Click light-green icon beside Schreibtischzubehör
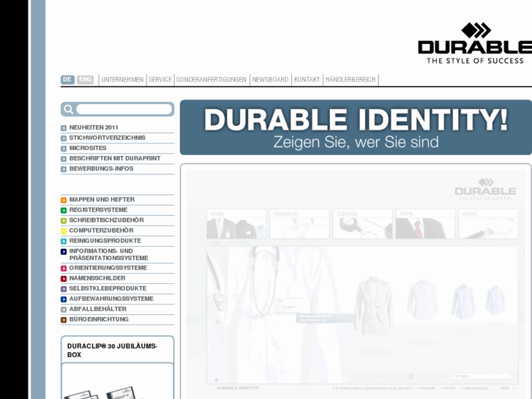 (64, 220)
